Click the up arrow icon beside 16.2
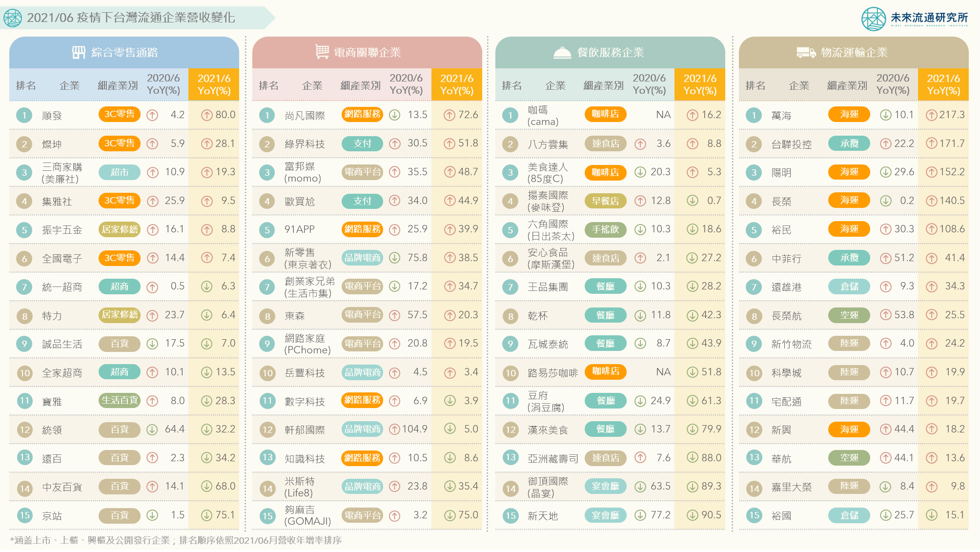 [x=693, y=115]
